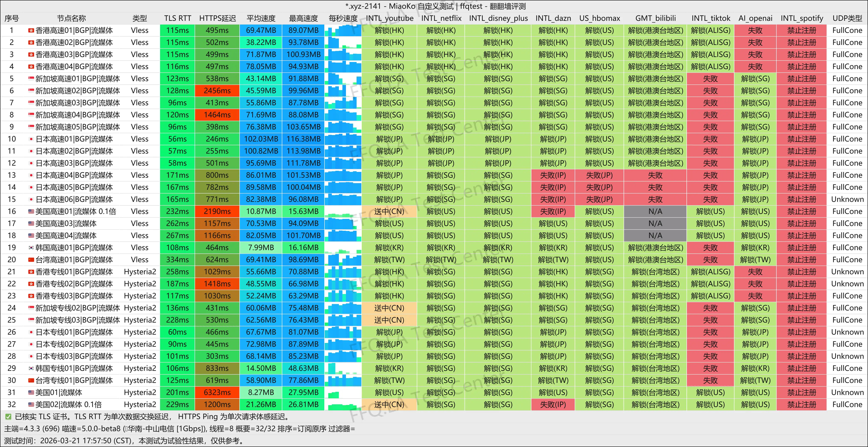Click the green TLS verified checkmark
The image size is (868, 447).
click(x=8, y=417)
